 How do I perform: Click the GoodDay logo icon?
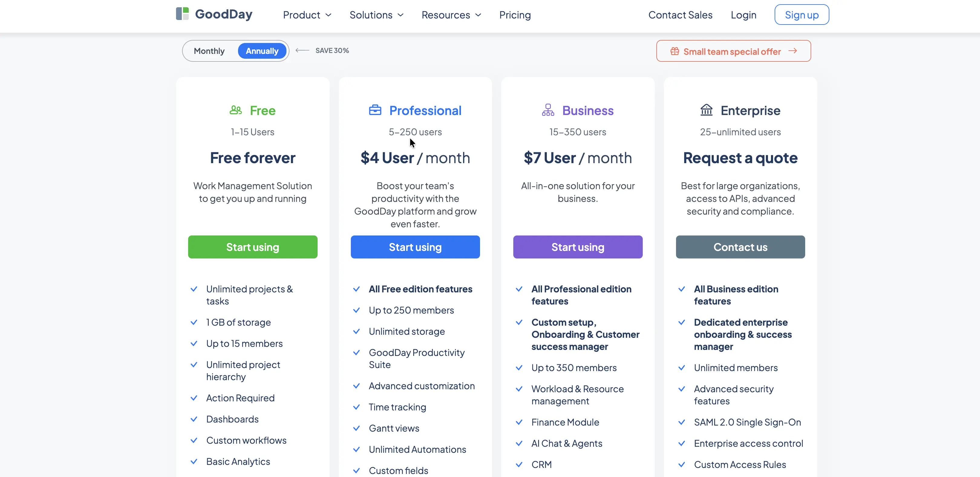point(182,14)
